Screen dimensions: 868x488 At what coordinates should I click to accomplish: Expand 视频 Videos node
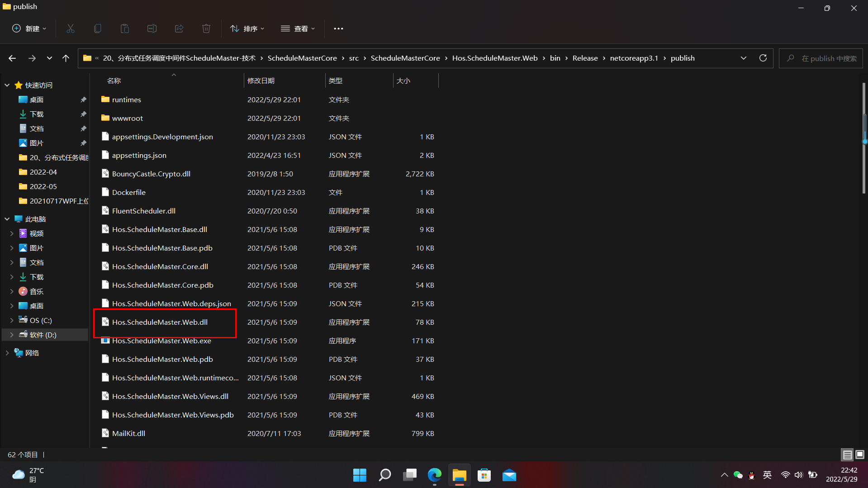click(12, 233)
